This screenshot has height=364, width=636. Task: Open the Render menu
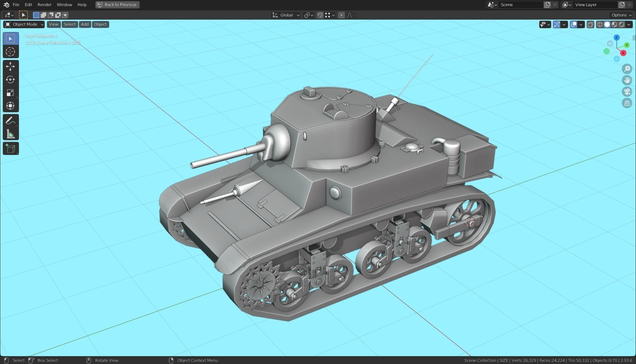tap(44, 5)
